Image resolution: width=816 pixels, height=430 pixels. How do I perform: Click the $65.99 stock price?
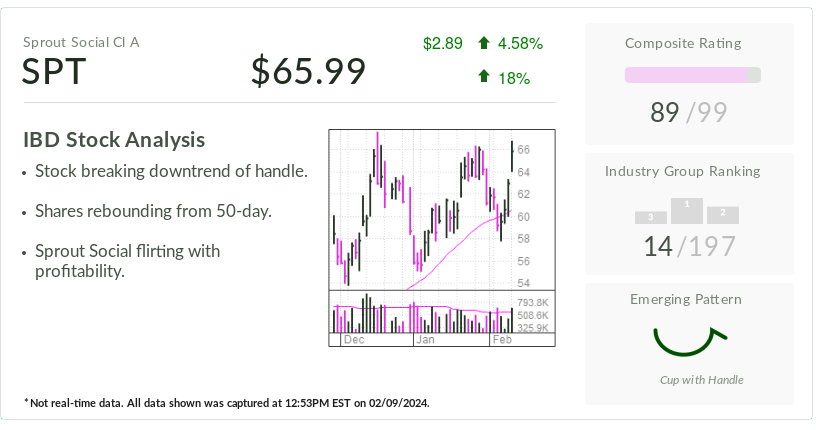(x=308, y=72)
